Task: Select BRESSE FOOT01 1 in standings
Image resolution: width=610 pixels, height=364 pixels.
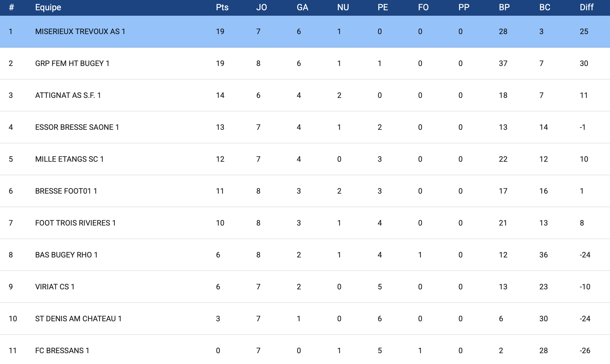Action: coord(66,191)
